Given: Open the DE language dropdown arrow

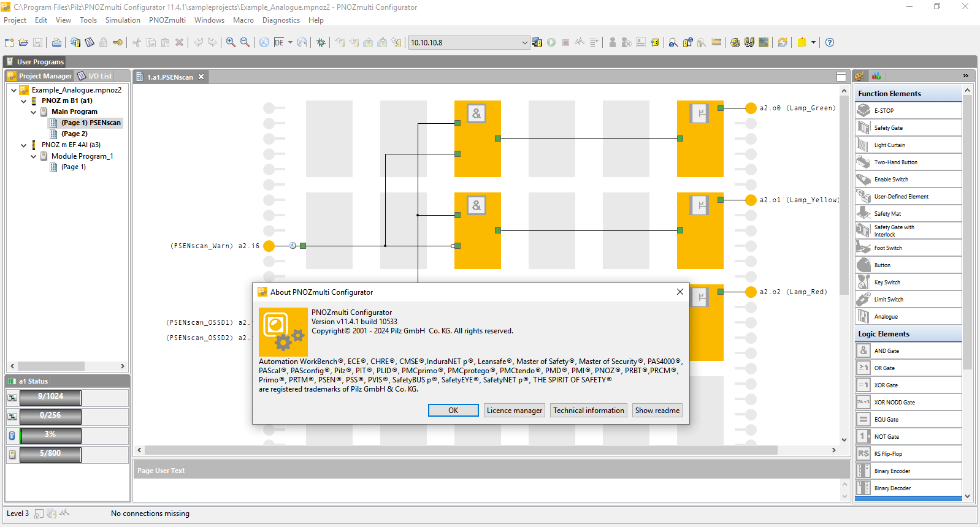Looking at the screenshot, I should 290,42.
